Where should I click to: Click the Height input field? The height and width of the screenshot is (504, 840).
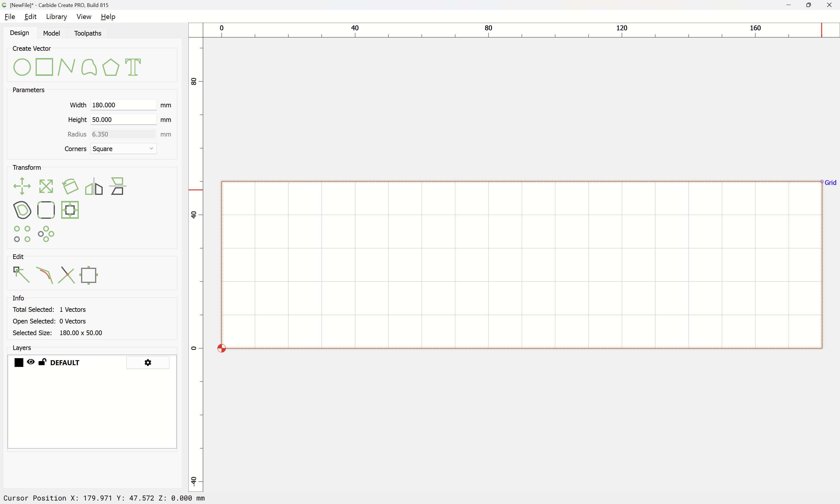pyautogui.click(x=124, y=120)
